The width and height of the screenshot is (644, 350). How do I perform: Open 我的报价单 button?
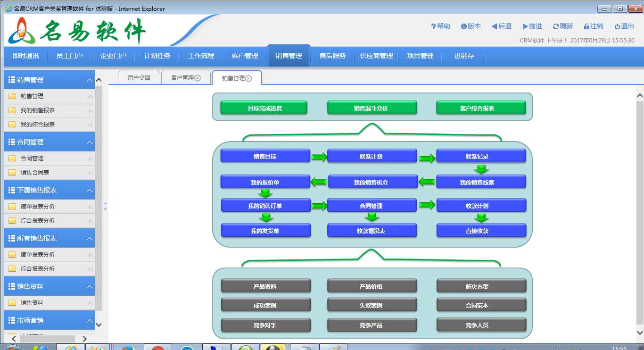point(265,182)
